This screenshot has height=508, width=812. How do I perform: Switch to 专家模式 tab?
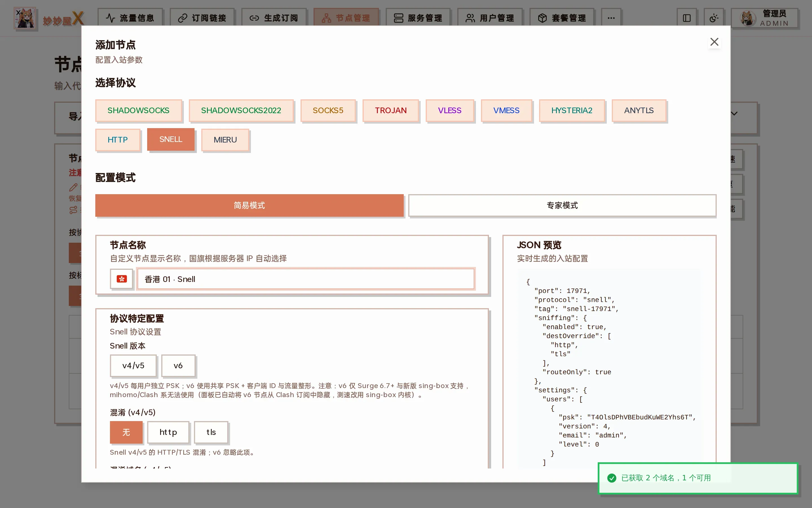tap(562, 205)
